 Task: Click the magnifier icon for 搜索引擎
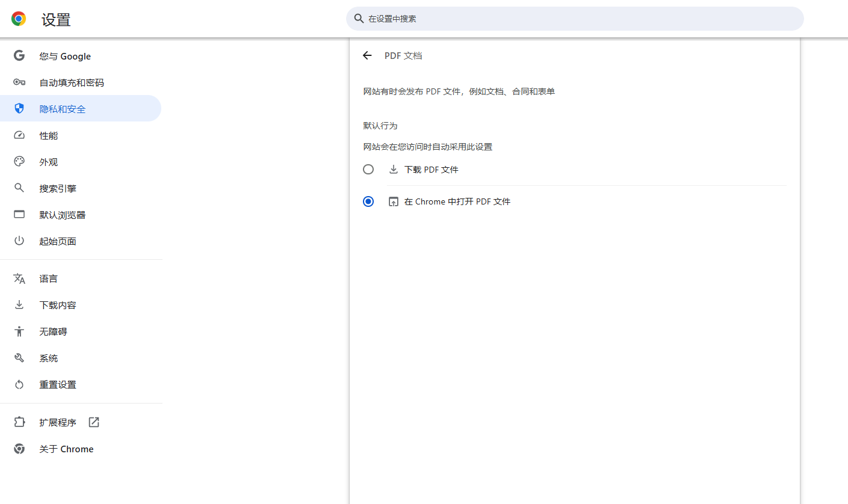coord(19,188)
